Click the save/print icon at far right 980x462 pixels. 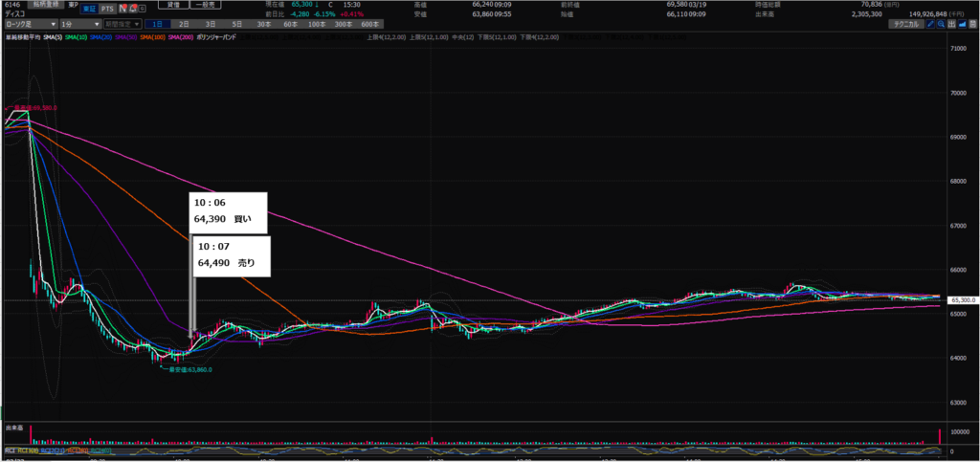(x=973, y=24)
